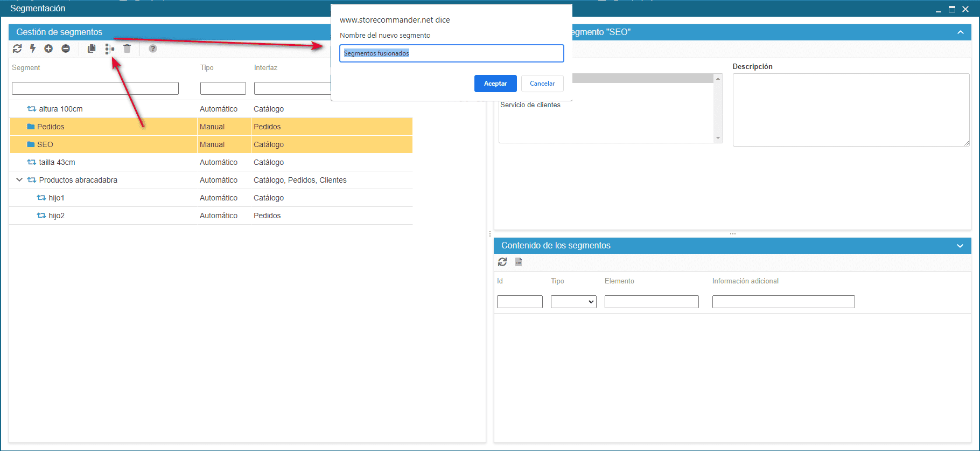Click the minus circle toolbar icon
980x451 pixels.
click(x=66, y=48)
